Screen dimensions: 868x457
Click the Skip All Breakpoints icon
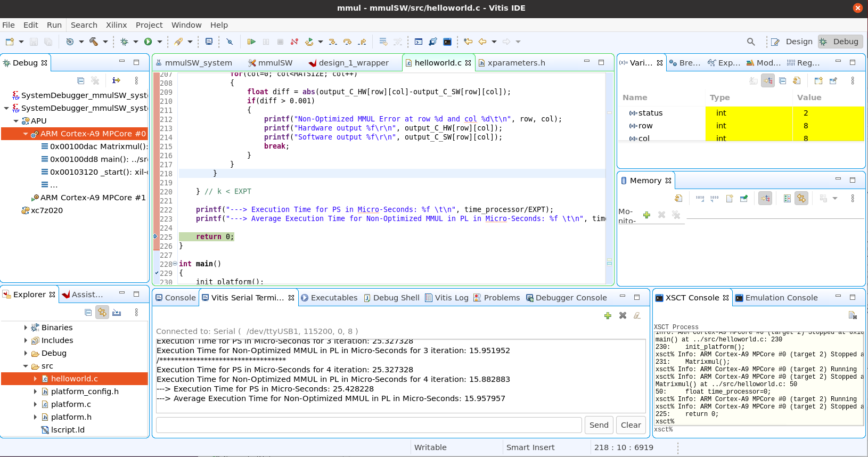(230, 42)
